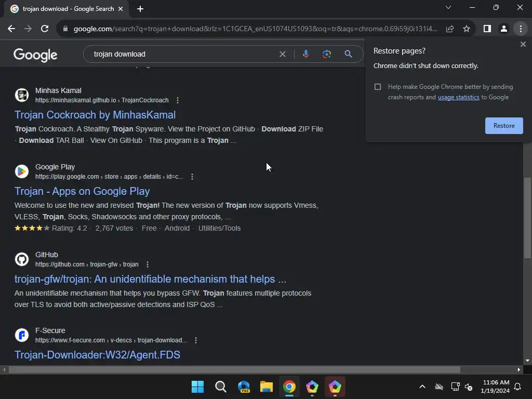Viewport: 532px width, 399px height.
Task: Search by image with Google Lens
Action: [x=326, y=54]
